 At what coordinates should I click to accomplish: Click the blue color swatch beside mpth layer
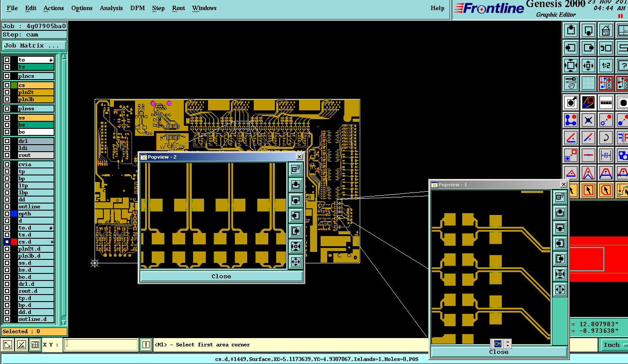pyautogui.click(x=14, y=214)
